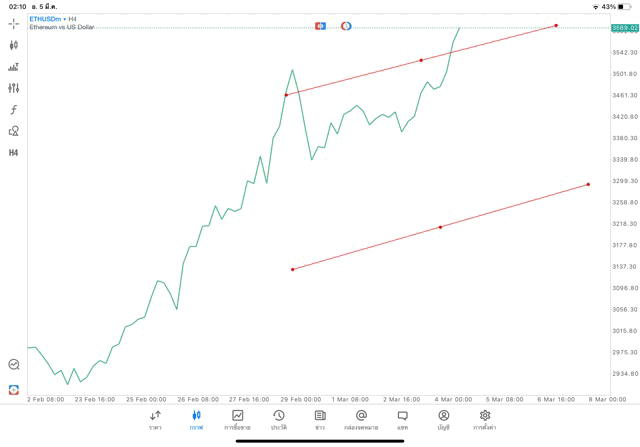Open the ประวัติ (History) tab

(x=279, y=419)
